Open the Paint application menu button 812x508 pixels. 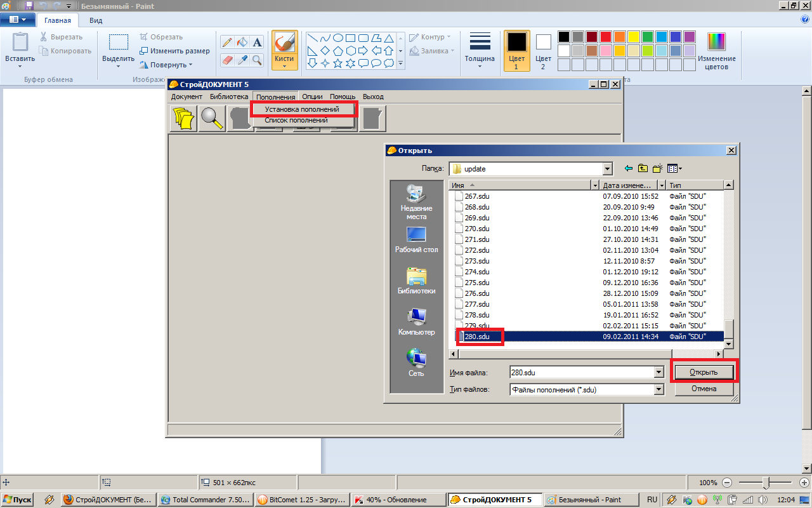pos(18,20)
